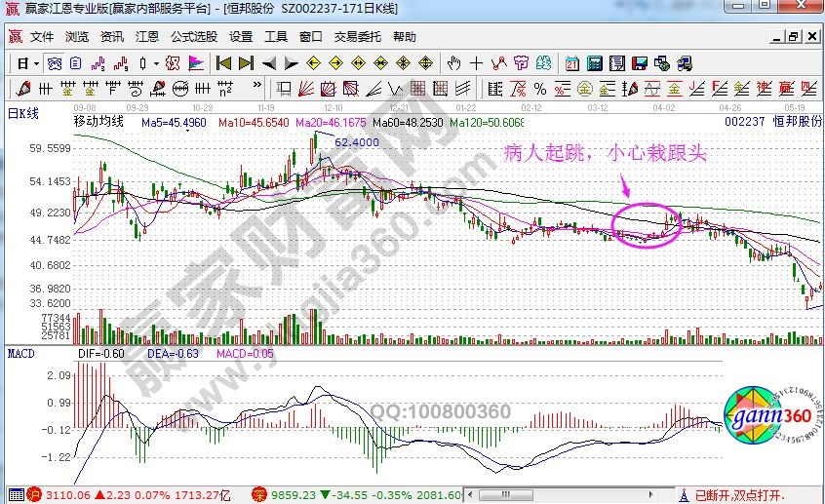This screenshot has width=825, height=504.
Task: Click the 已断开,双点打开 connection status
Action: [x=739, y=495]
